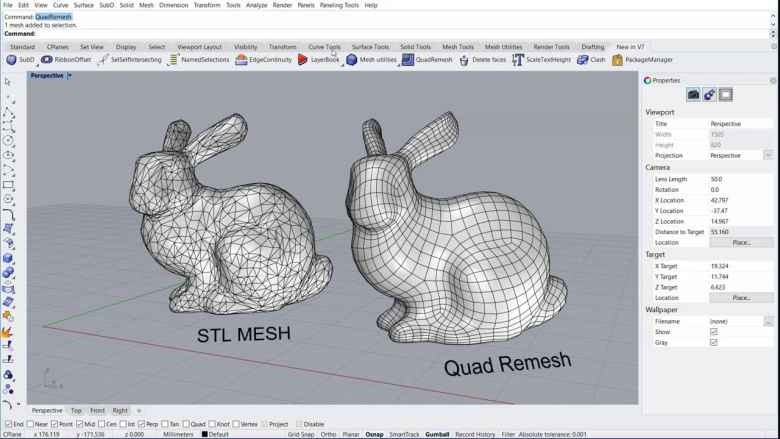Open the PackageManager icon
This screenshot has width=780, height=439.
(617, 60)
